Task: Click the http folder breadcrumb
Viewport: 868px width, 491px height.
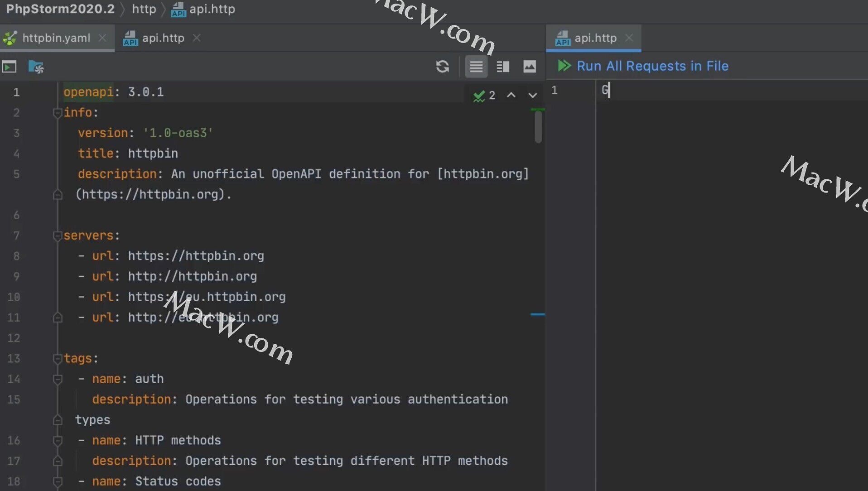Action: tap(144, 9)
